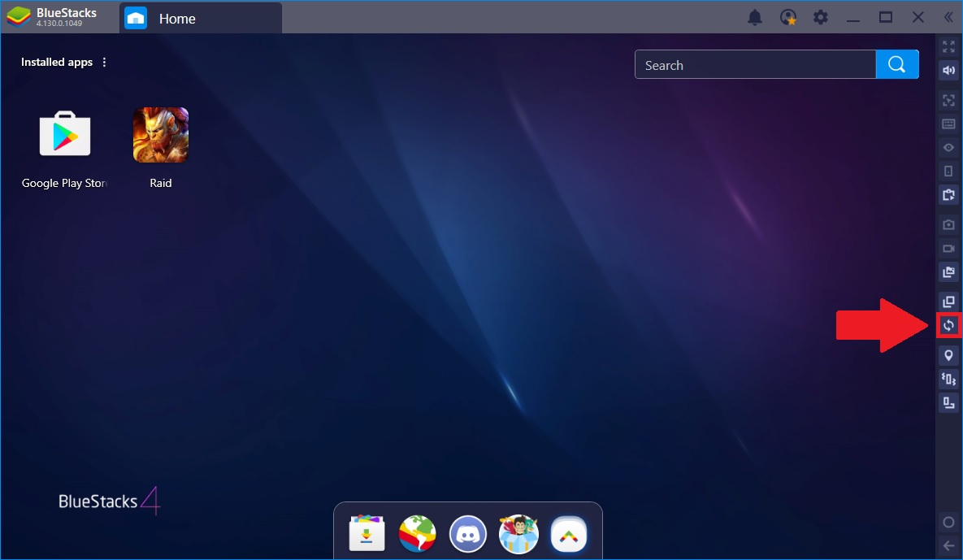This screenshot has height=560, width=963.
Task: Open the Google Play Store app
Action: pyautogui.click(x=64, y=134)
